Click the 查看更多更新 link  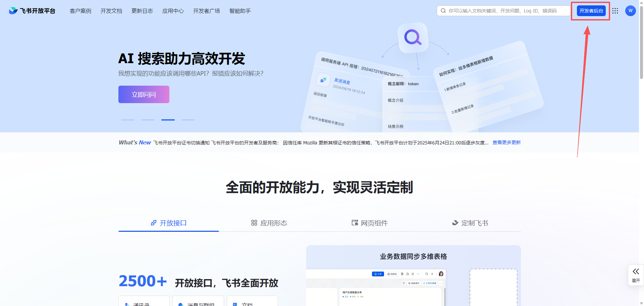coord(506,142)
